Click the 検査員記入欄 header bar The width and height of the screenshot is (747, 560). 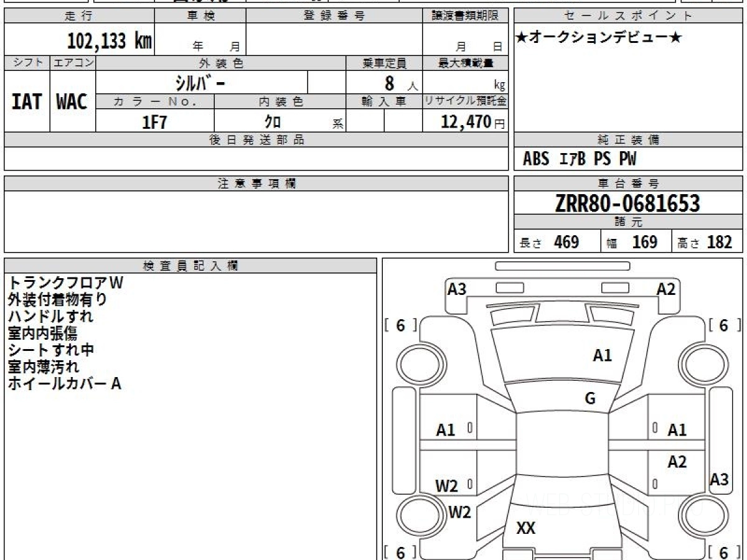(x=190, y=266)
